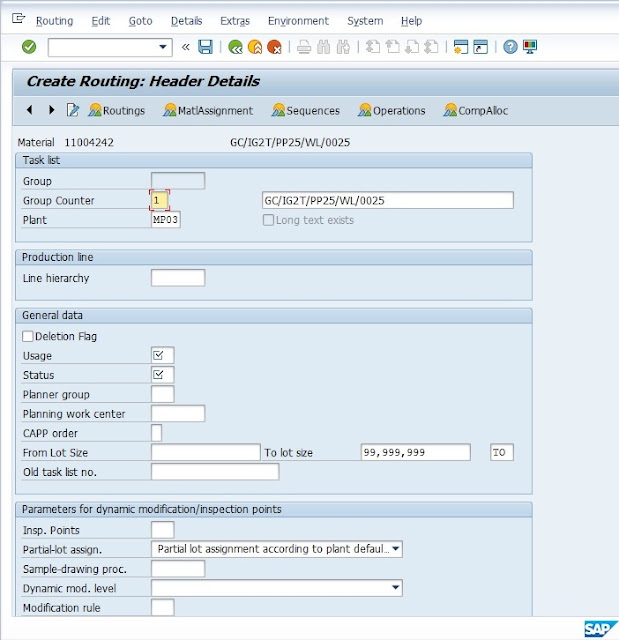Viewport: 619px width, 640px height.
Task: Open the Goto menu
Action: 140,21
